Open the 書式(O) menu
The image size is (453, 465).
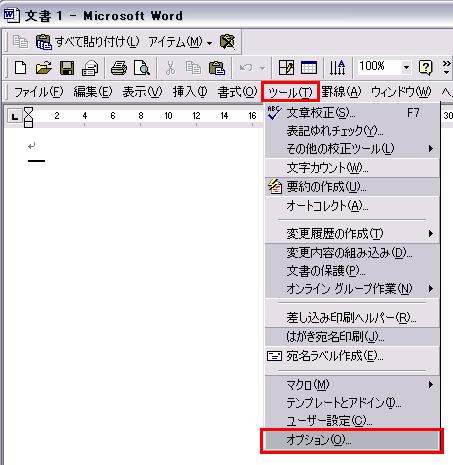[x=237, y=92]
